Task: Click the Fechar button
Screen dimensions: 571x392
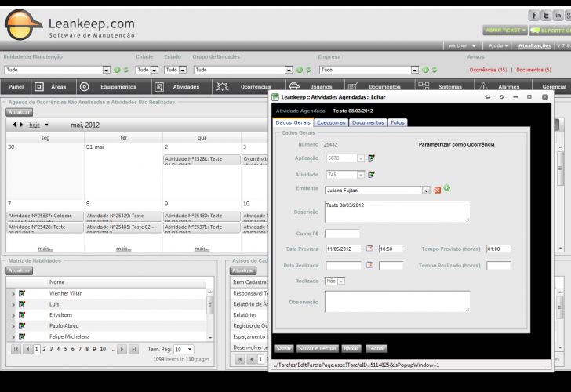Action: point(376,348)
